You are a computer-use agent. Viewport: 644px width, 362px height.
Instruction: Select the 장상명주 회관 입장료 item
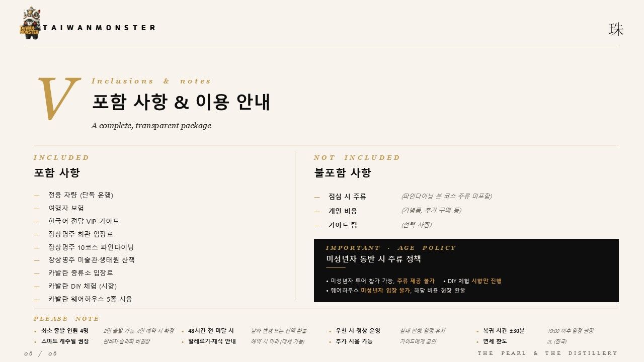tap(80, 234)
